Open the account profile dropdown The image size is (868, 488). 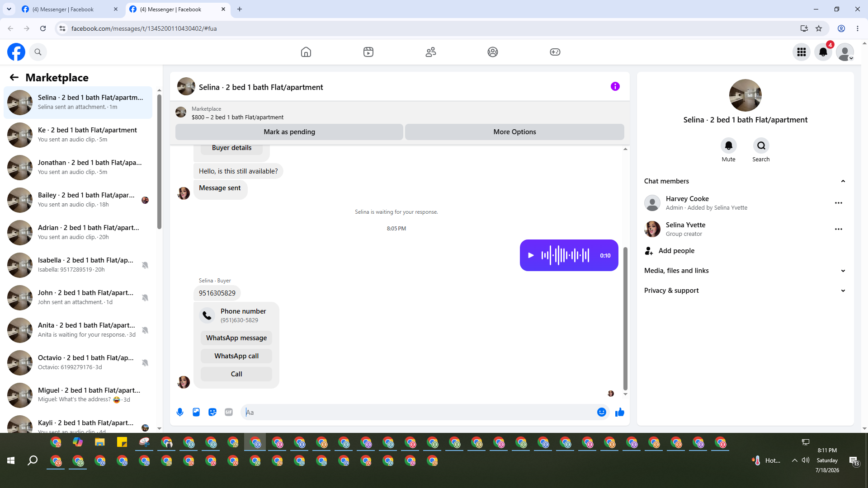point(845,52)
